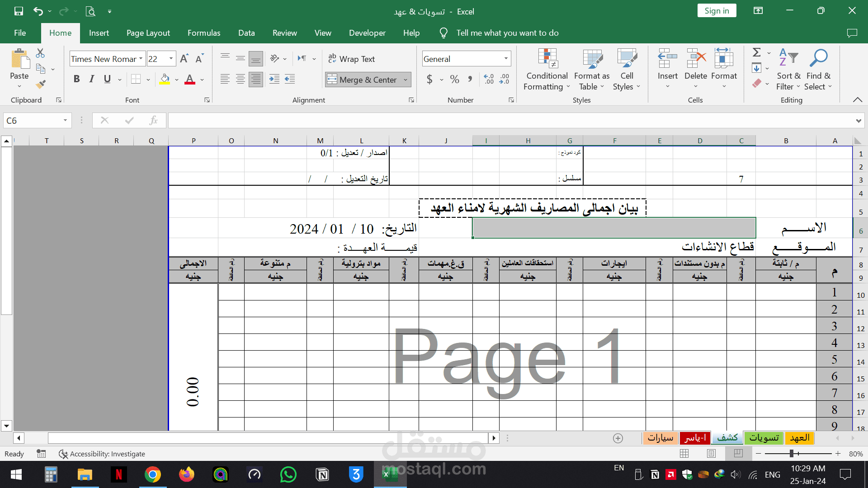The image size is (868, 488).
Task: Open the font name dropdown
Action: pyautogui.click(x=141, y=59)
